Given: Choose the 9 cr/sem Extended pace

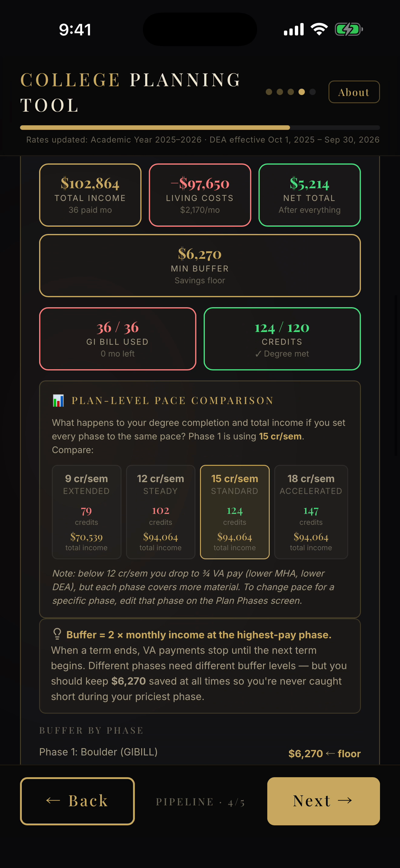Looking at the screenshot, I should pos(87,512).
